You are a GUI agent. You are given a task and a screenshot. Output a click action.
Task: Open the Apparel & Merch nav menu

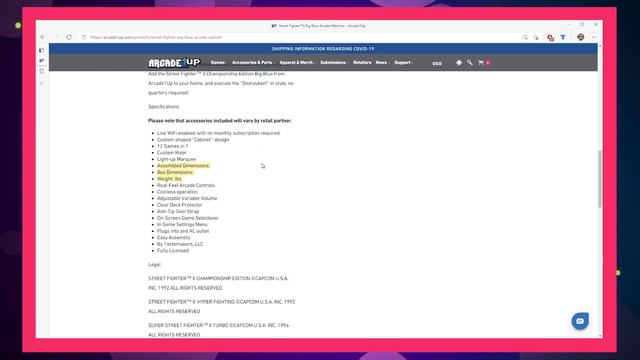pyautogui.click(x=297, y=62)
